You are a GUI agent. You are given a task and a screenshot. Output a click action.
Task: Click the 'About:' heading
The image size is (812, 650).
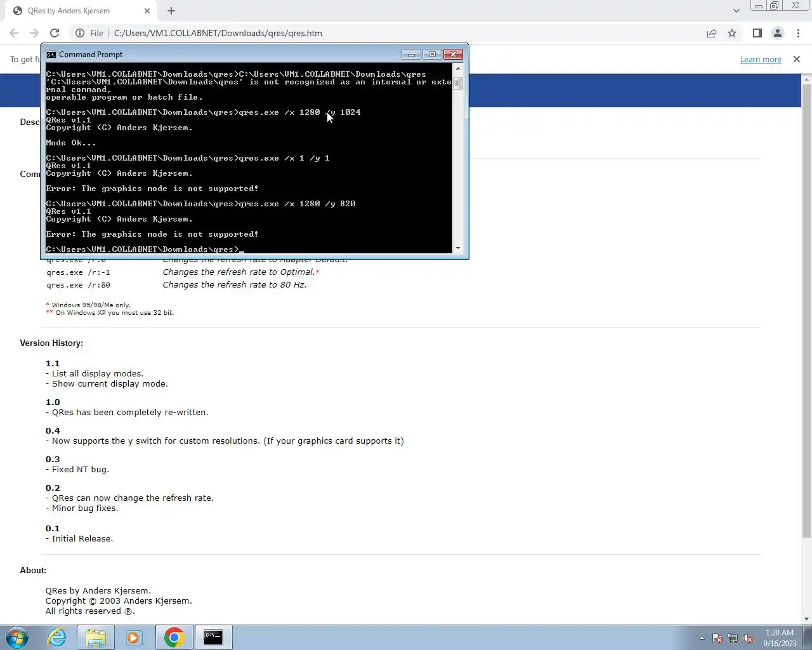pyautogui.click(x=33, y=570)
